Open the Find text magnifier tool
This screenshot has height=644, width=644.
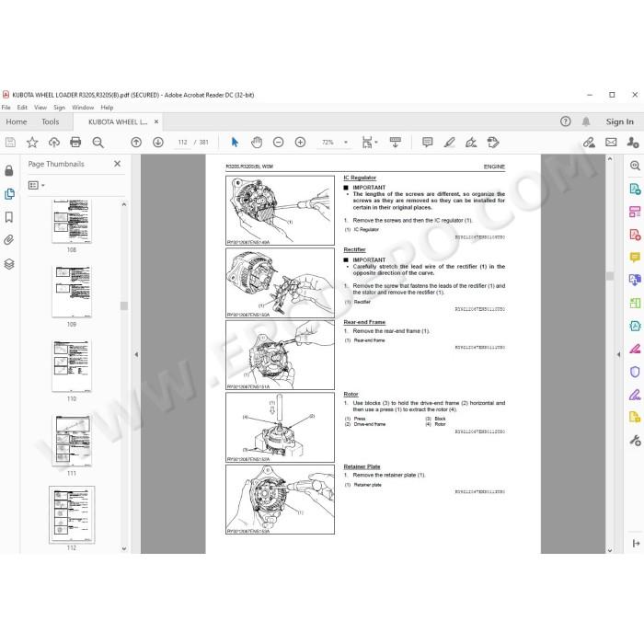pos(98,143)
